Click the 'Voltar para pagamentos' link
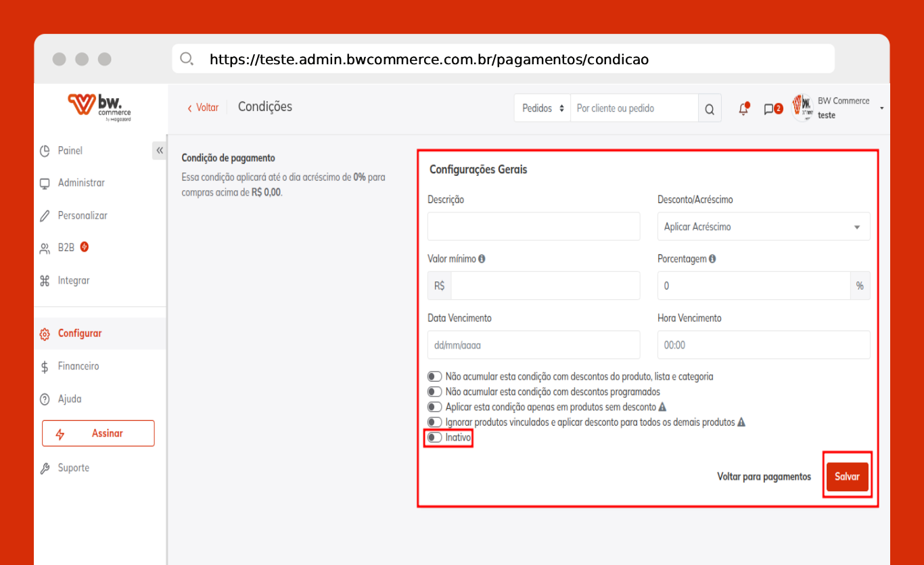924x565 pixels. pyautogui.click(x=764, y=477)
